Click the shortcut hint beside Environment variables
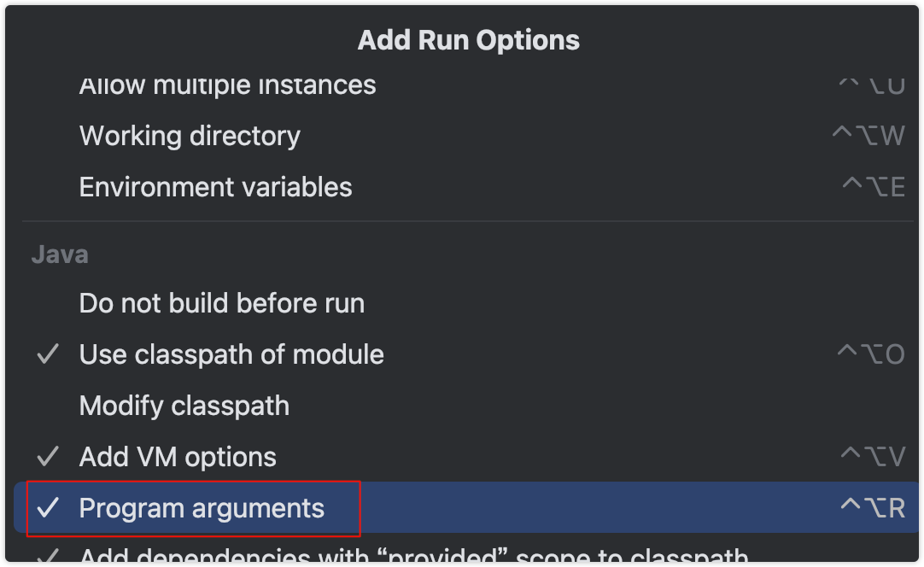 (x=873, y=188)
